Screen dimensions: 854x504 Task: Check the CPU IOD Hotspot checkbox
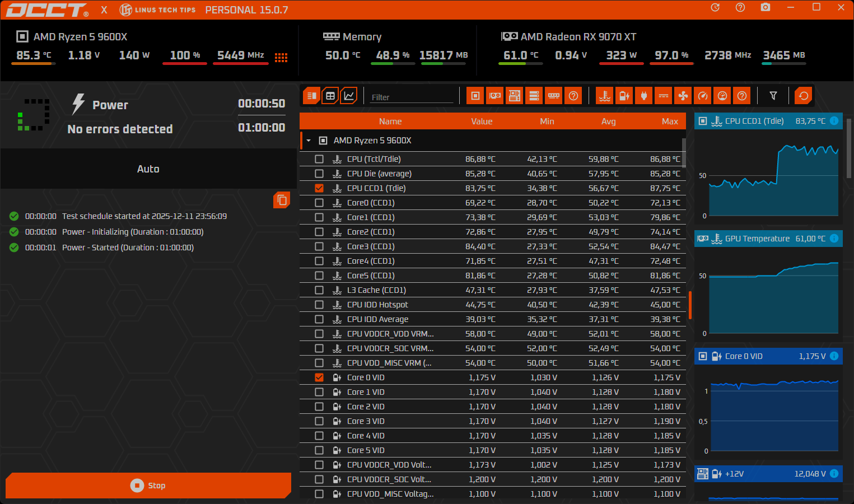click(319, 305)
